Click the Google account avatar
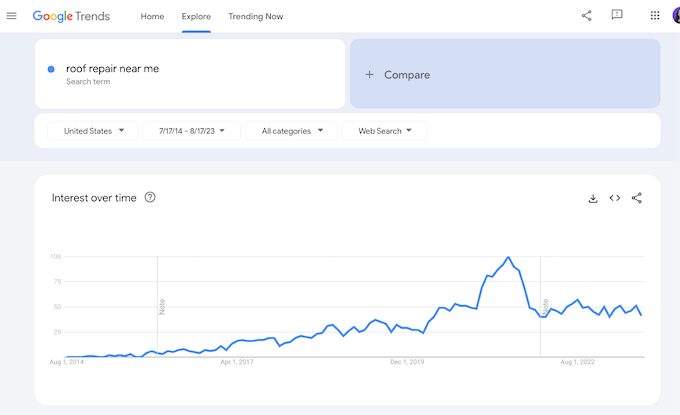This screenshot has width=680, height=415. [x=676, y=16]
